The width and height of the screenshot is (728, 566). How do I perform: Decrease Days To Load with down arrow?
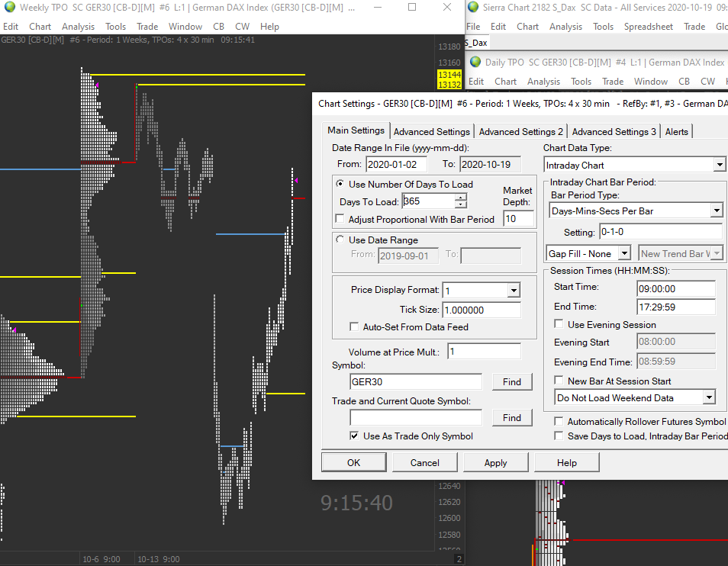461,204
